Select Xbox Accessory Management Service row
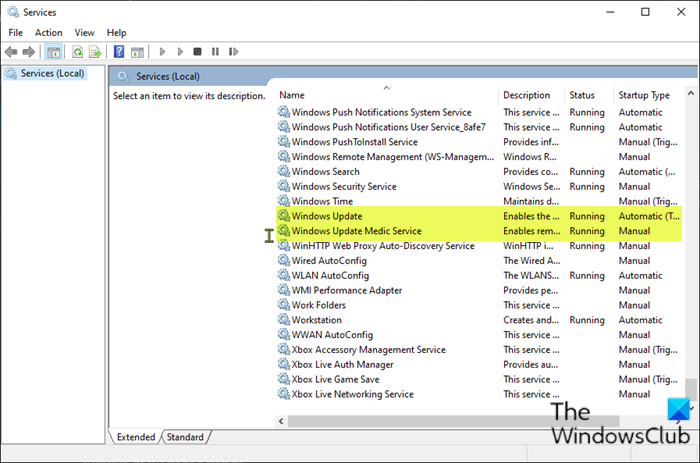This screenshot has width=700, height=463. click(x=479, y=350)
